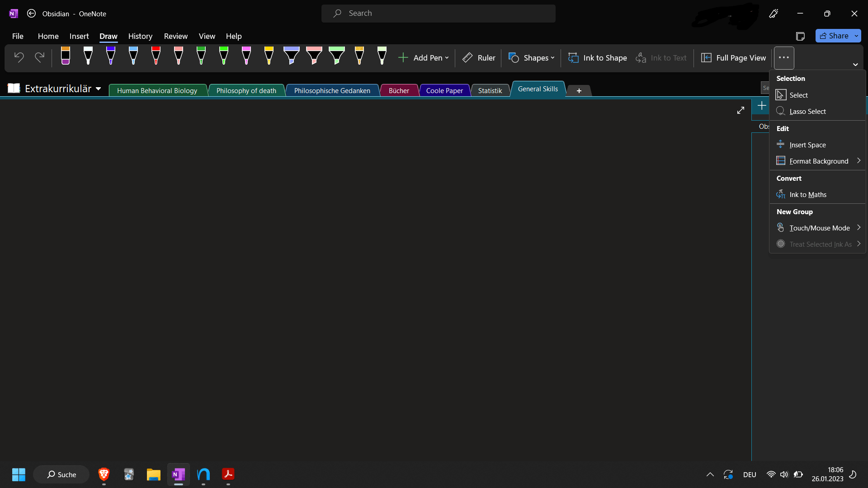Choose Lasso Select from the menu

tap(807, 112)
